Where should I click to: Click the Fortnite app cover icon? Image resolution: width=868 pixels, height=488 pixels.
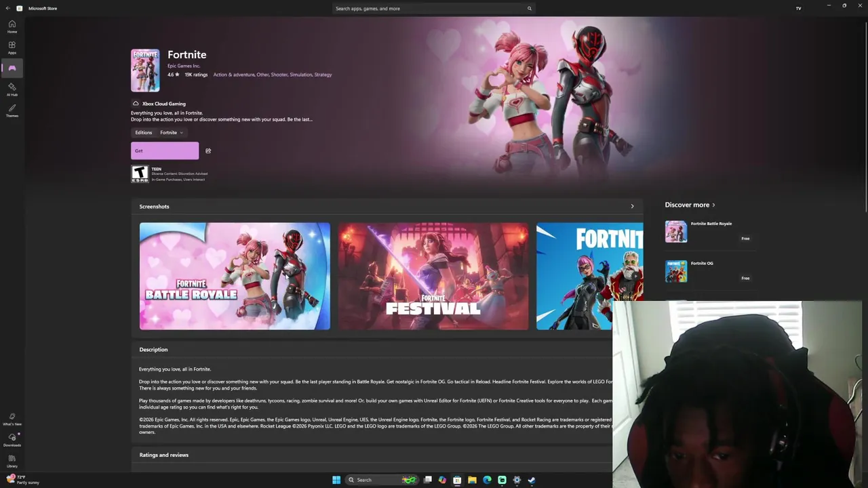click(145, 70)
